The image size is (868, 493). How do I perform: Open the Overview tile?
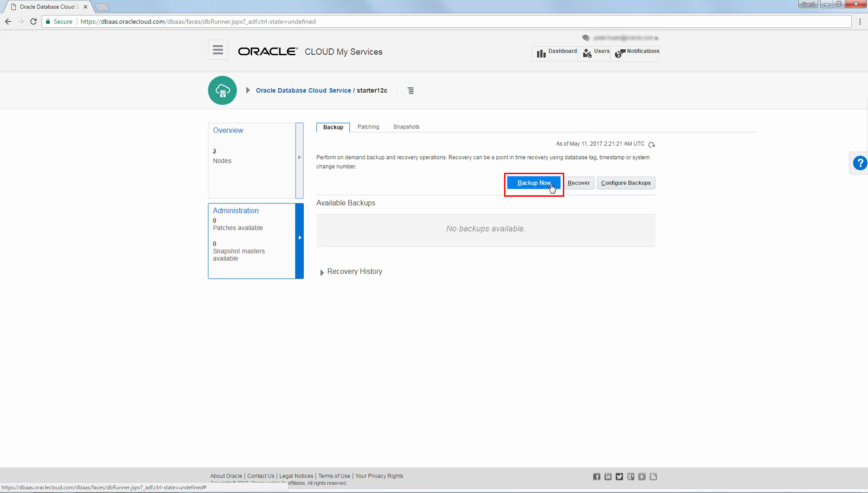click(x=252, y=161)
